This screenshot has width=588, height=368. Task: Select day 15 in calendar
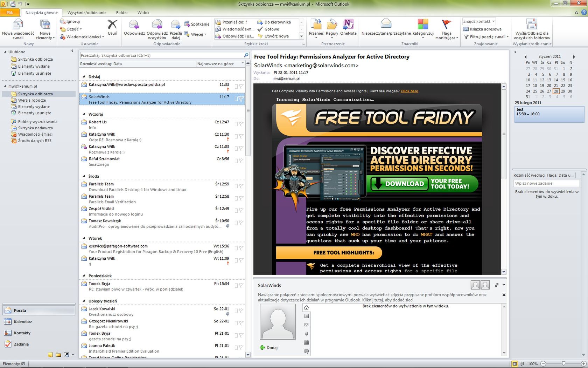pos(563,80)
